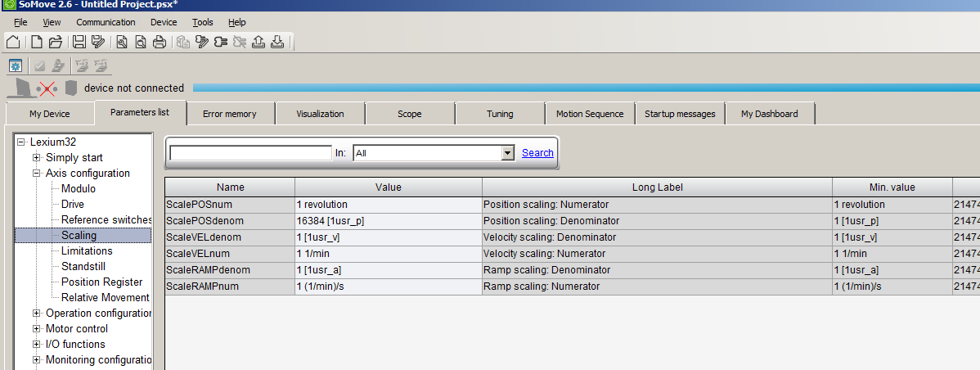Create a new project with the blank page icon
Screen dimensions: 980x370
[x=37, y=42]
